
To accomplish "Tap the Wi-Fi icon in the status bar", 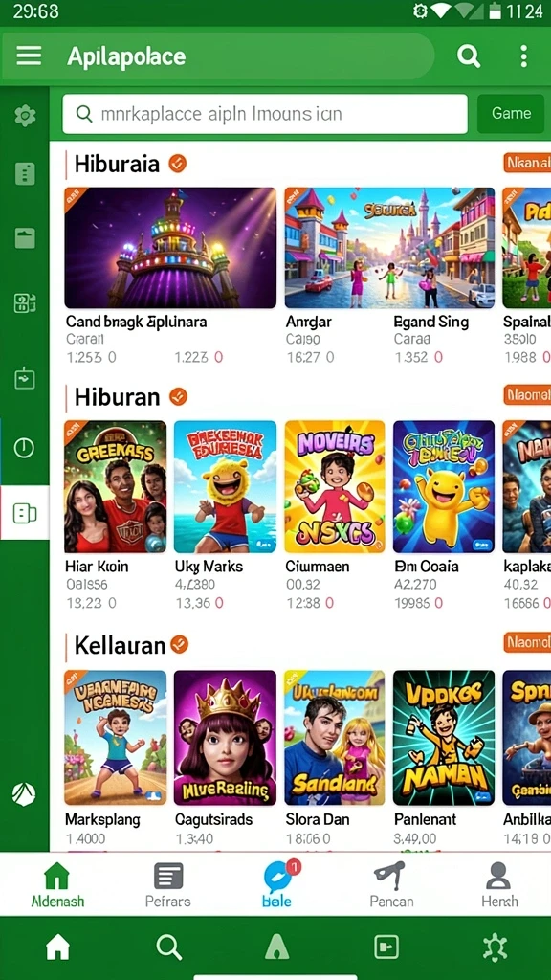I will point(442,11).
